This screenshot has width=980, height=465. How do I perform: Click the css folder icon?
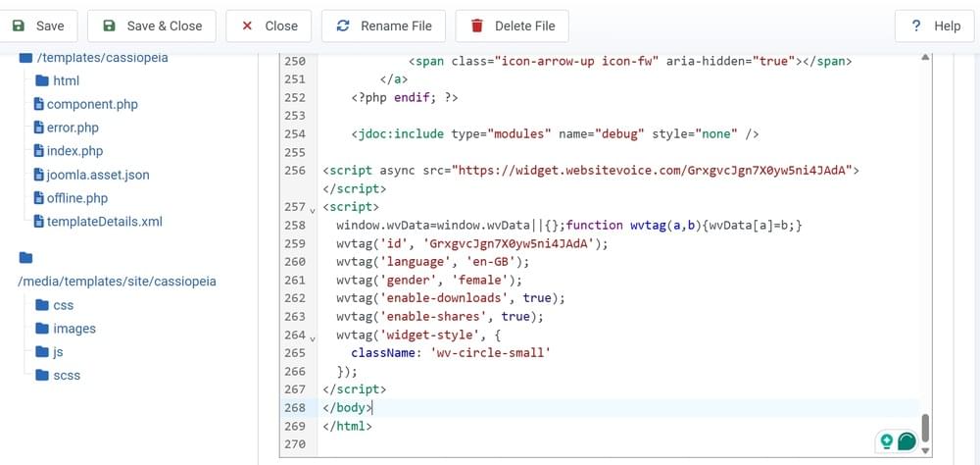pos(42,305)
